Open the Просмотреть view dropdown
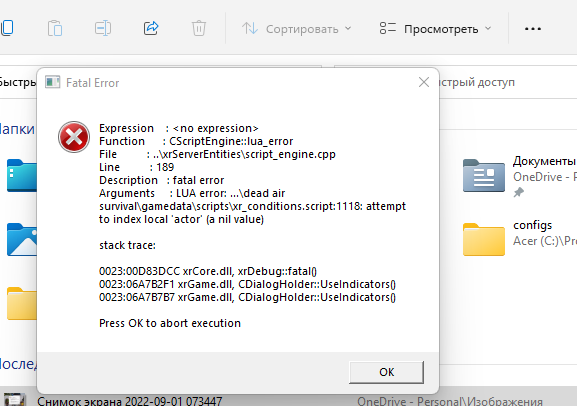The width and height of the screenshot is (577, 406). [x=435, y=29]
